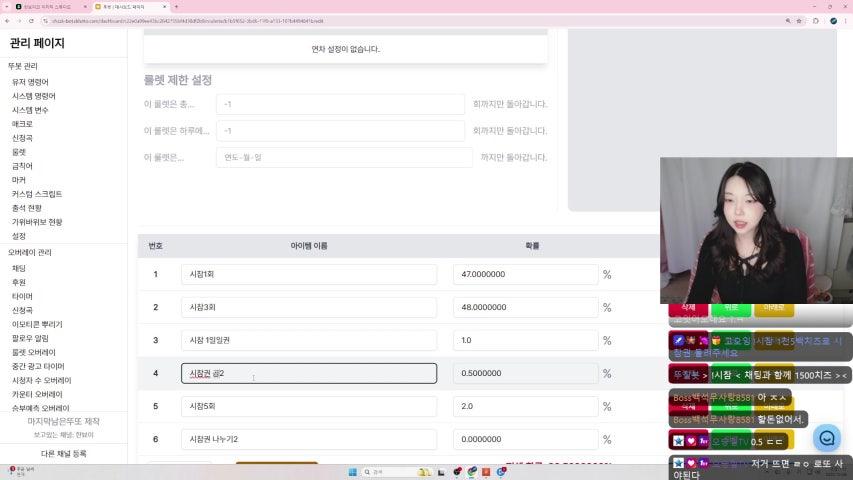Open the Chrome icon on taskbar
The width and height of the screenshot is (853, 480).
point(472,472)
